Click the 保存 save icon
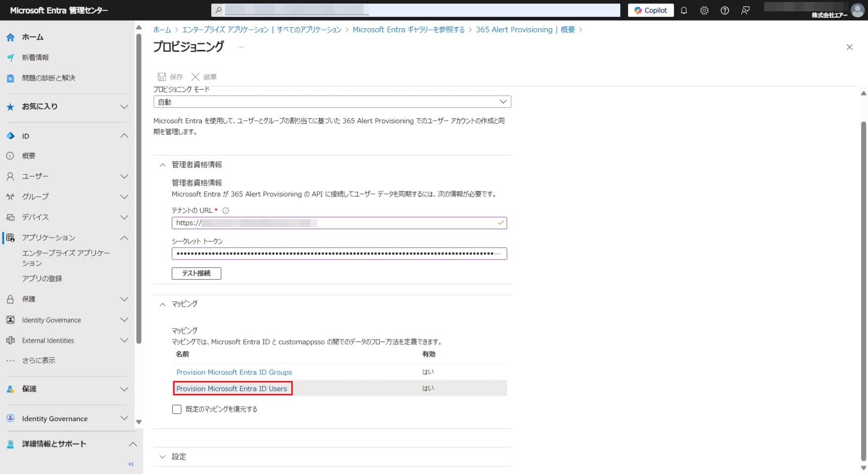 162,77
